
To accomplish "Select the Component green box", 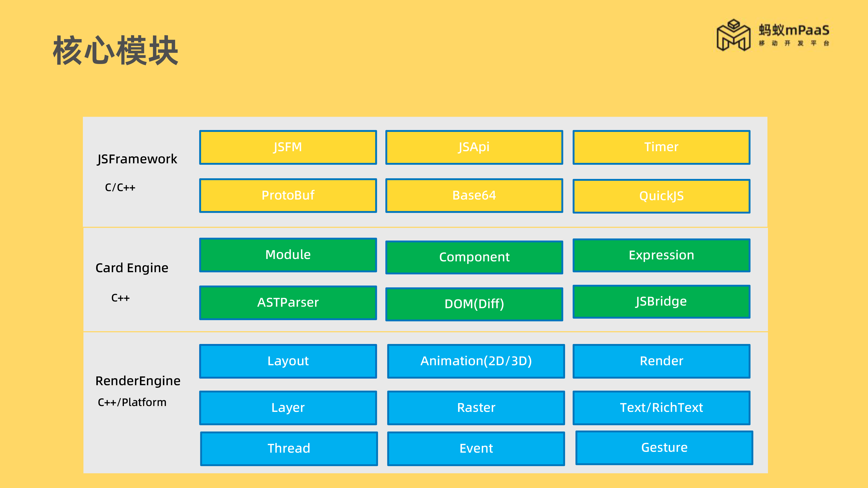I will 474,257.
